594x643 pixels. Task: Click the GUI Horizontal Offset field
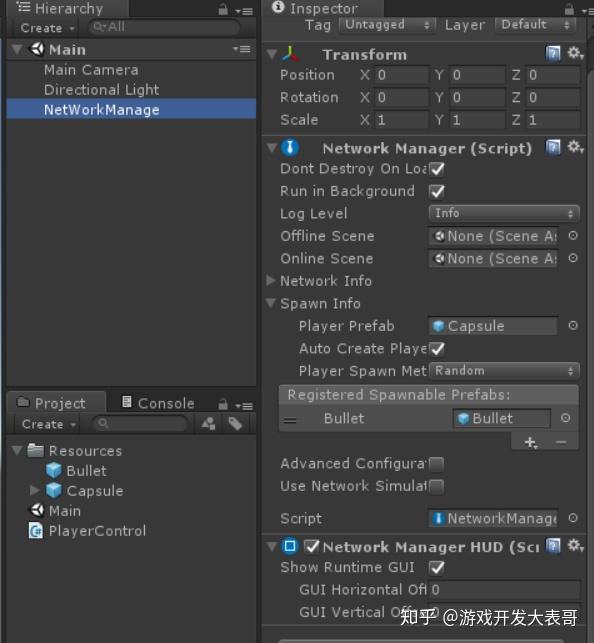505,590
